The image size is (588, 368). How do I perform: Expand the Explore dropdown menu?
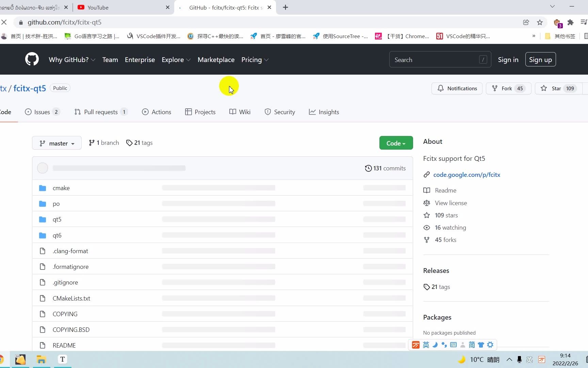point(176,60)
